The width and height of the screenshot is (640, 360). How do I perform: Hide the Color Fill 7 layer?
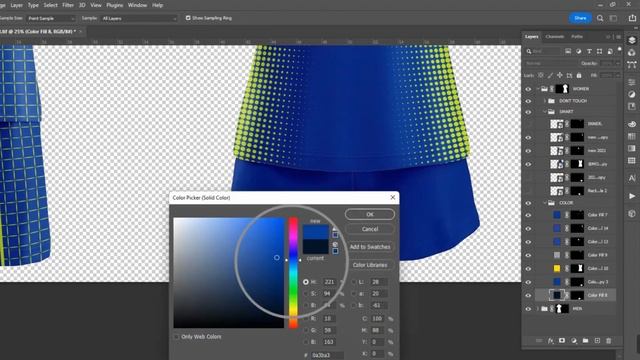pos(528,215)
